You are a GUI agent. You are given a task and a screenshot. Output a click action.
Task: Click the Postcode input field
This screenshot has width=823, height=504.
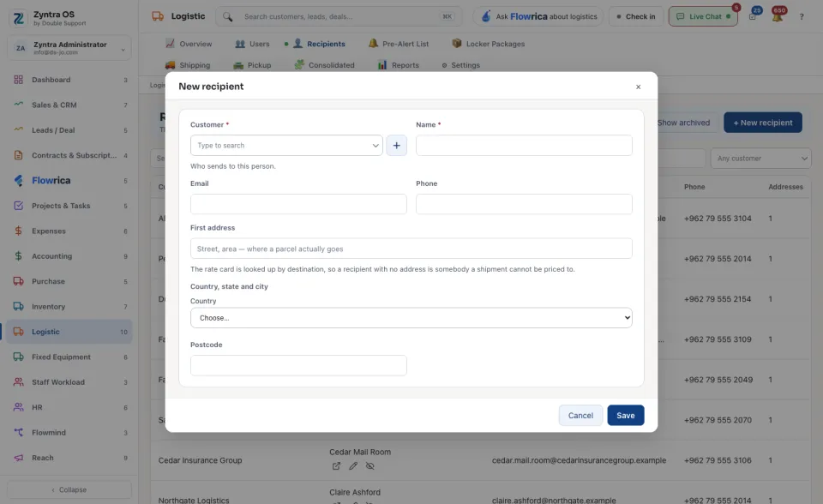click(298, 365)
